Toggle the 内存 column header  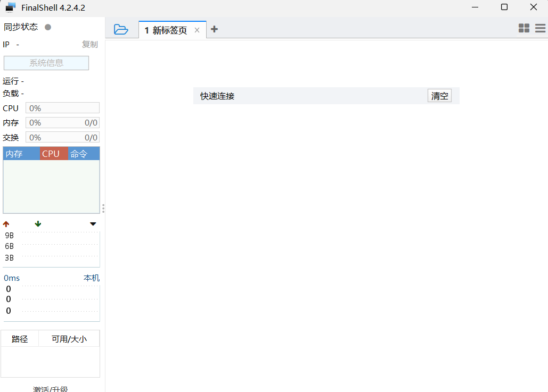point(13,153)
